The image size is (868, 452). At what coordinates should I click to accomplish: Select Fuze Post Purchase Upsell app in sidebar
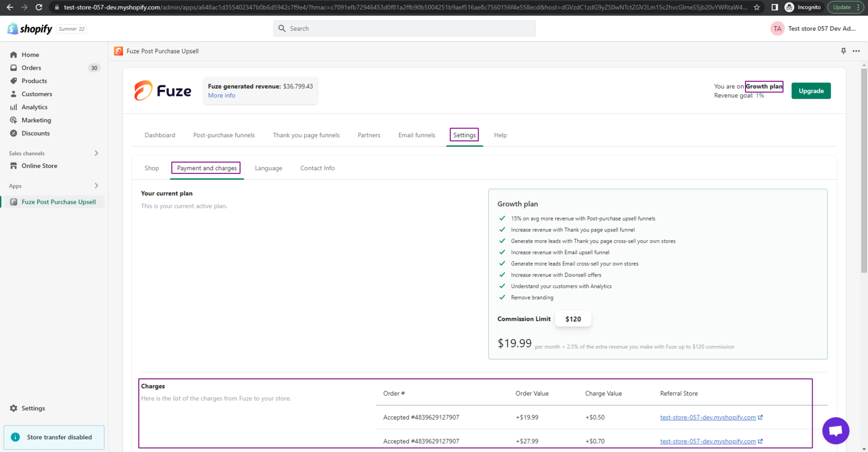[x=59, y=202]
